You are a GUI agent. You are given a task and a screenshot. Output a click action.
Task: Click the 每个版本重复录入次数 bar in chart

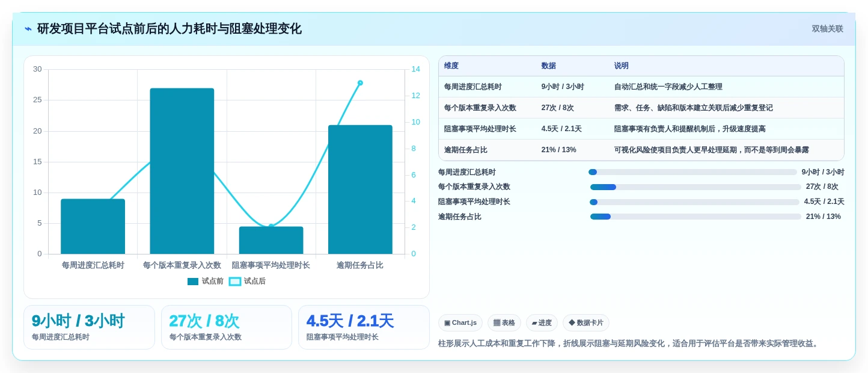pos(182,171)
